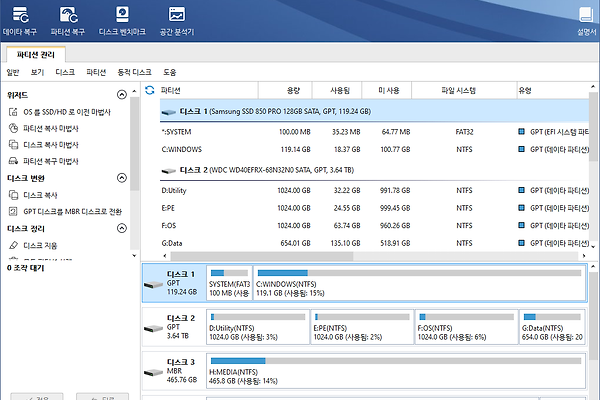The width and height of the screenshot is (600, 400).
Task: Click the refresh icon beside the 파티션 column
Action: coord(150,90)
